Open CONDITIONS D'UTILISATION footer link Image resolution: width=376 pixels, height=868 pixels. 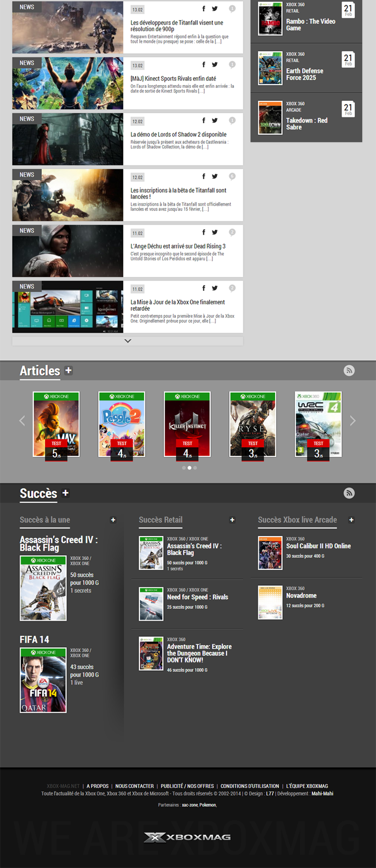click(x=250, y=786)
